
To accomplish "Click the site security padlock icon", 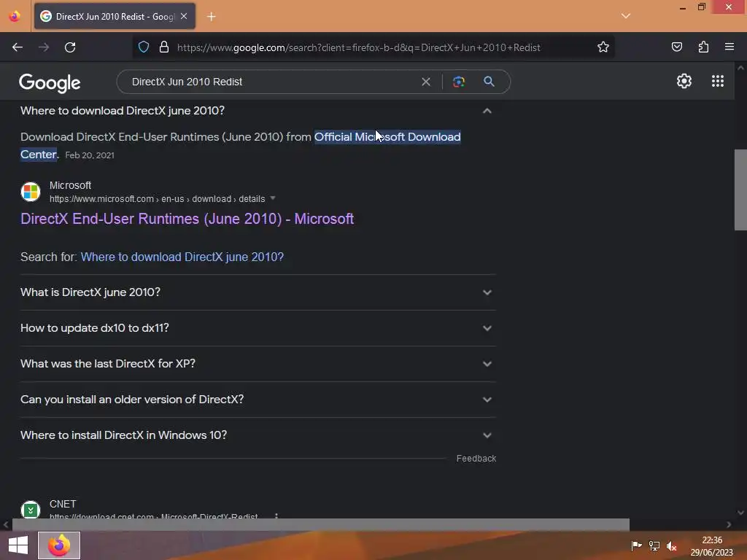I will pyautogui.click(x=164, y=47).
